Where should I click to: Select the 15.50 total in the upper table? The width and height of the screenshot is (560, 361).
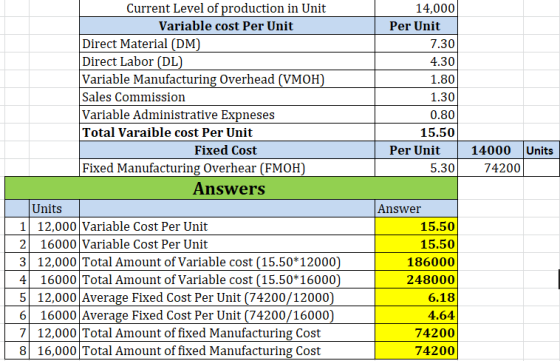pyautogui.click(x=416, y=132)
